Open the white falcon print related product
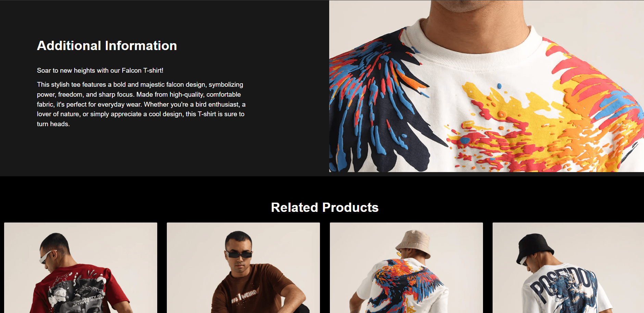644x313 pixels. click(x=406, y=268)
